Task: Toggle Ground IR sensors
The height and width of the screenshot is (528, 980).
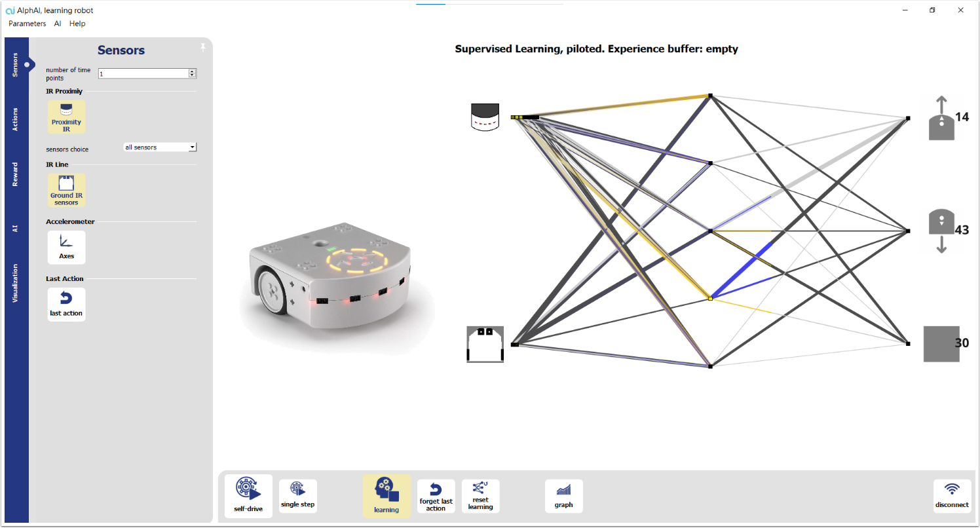Action: [66, 190]
